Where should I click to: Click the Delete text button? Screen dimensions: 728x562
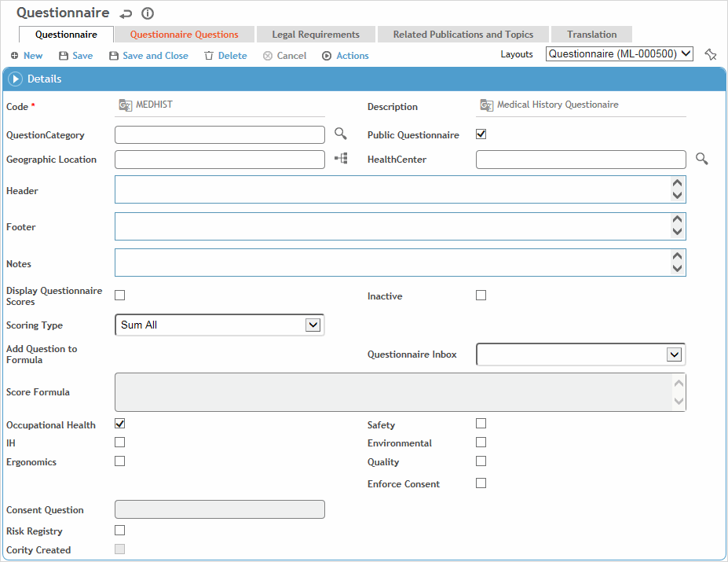point(232,56)
